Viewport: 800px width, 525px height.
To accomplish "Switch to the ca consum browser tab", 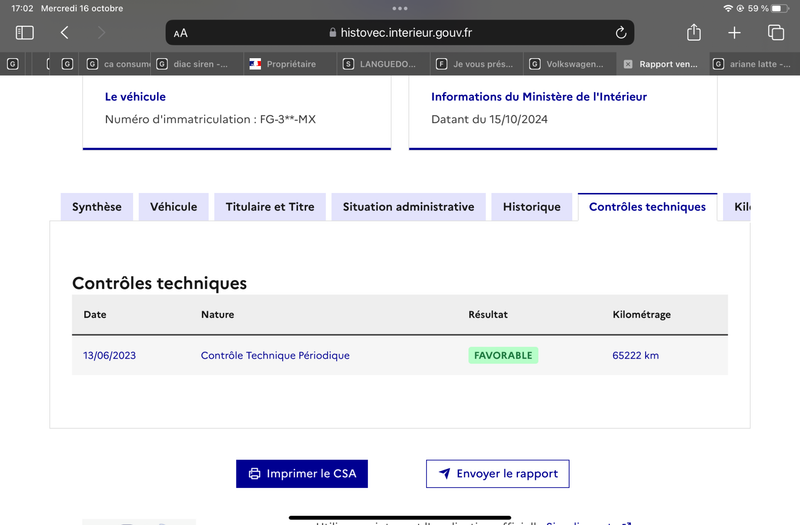I will pyautogui.click(x=118, y=64).
